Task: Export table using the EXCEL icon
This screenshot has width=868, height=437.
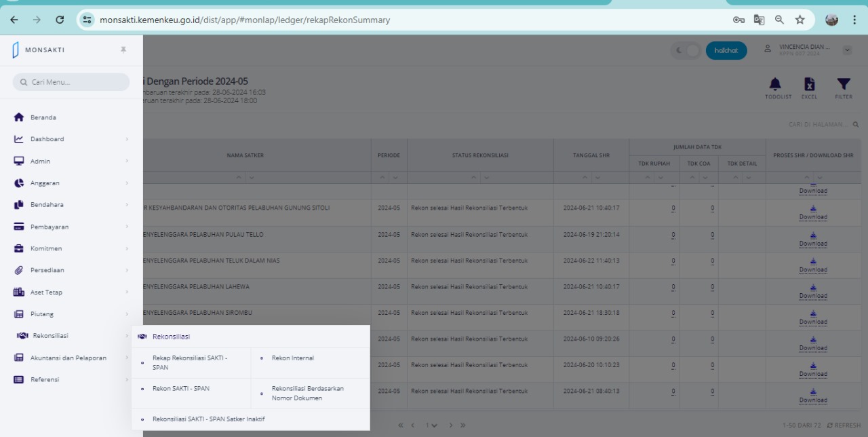Action: [x=809, y=84]
